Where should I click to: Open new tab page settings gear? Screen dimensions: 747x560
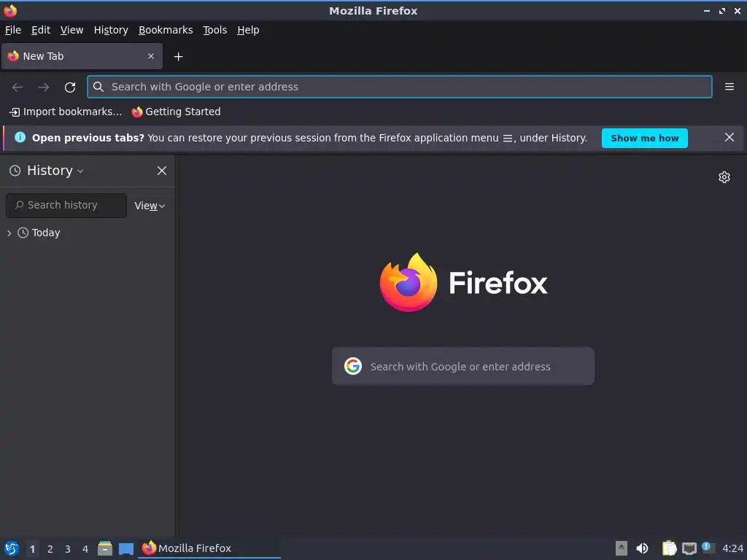pos(724,177)
